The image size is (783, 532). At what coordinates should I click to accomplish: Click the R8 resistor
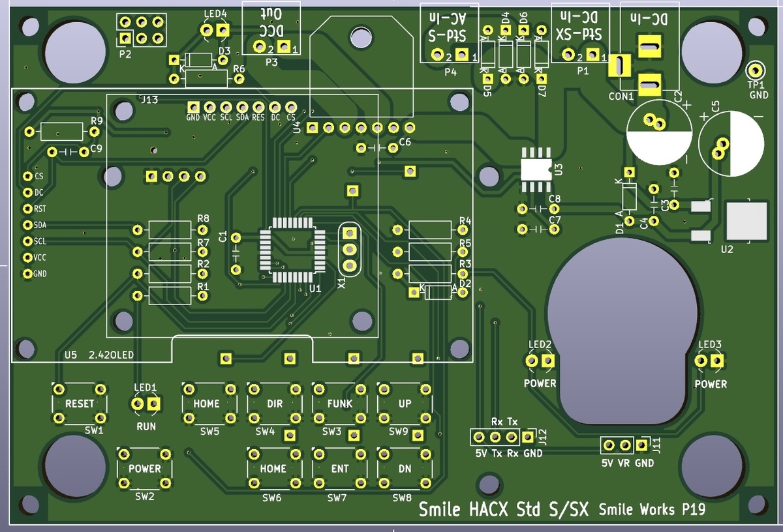click(170, 230)
